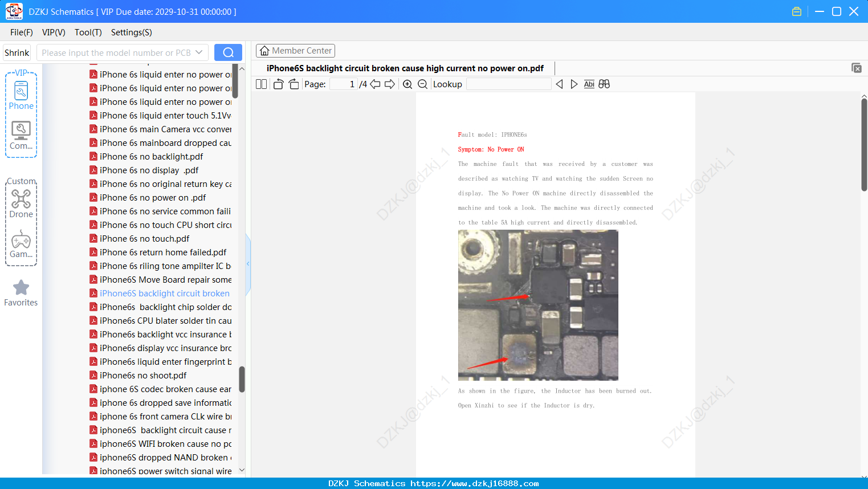Open the Phone category
The height and width of the screenshot is (489, 868).
point(21,96)
